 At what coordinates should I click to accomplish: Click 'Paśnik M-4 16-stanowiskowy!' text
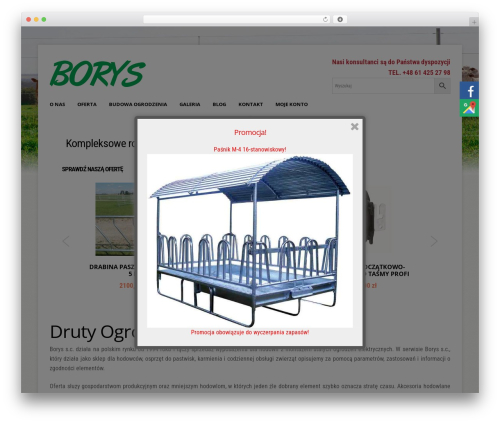[250, 149]
